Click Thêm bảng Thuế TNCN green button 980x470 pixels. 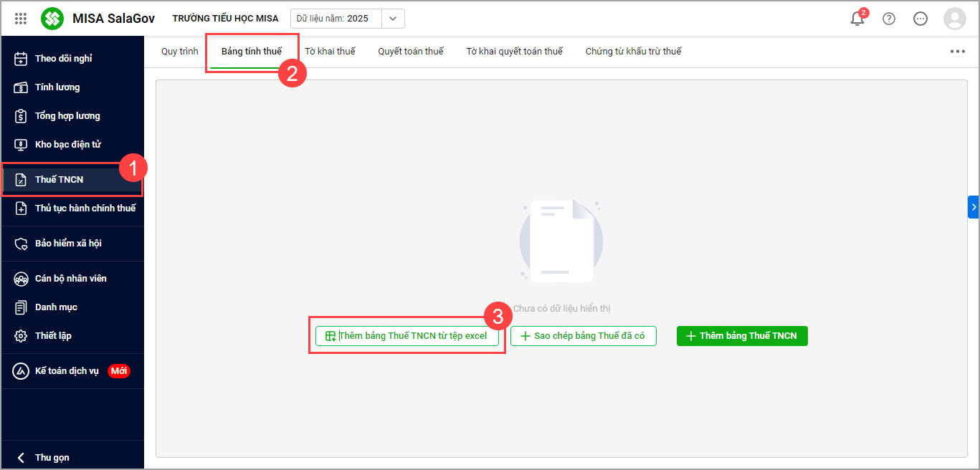[x=742, y=336]
